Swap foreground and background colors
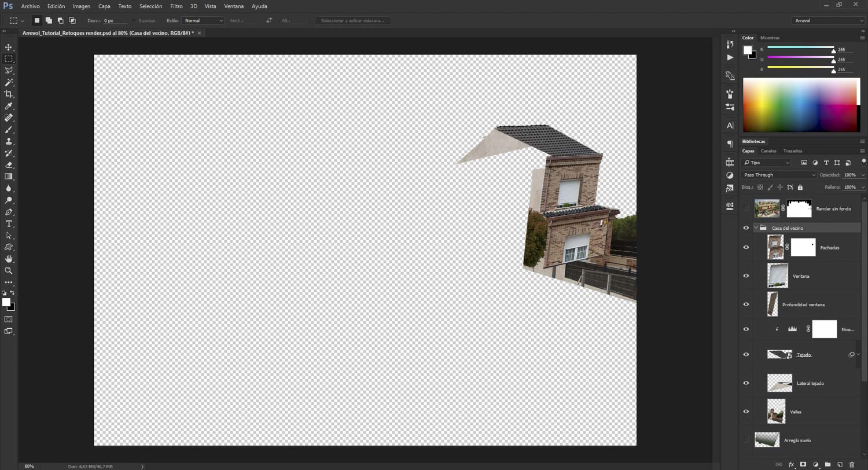Viewport: 868px width, 470px height. coord(13,293)
